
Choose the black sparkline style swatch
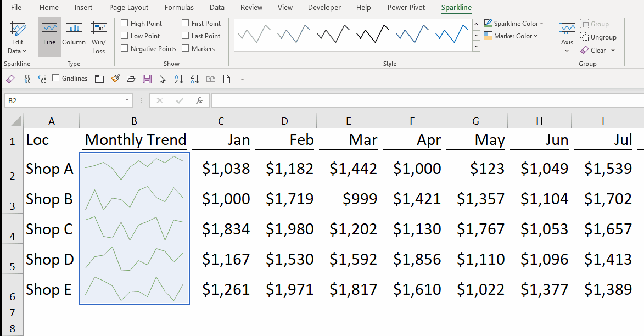tap(332, 35)
